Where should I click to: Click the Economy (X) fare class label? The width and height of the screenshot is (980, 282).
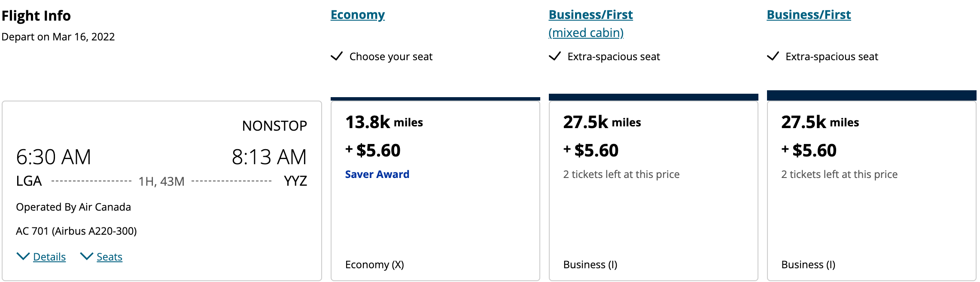pos(374,264)
